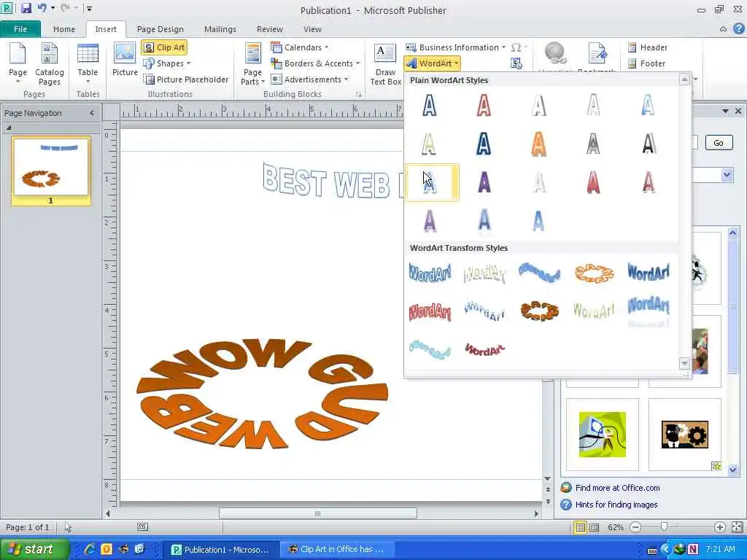Click the Symbol omega icon

pos(516,47)
